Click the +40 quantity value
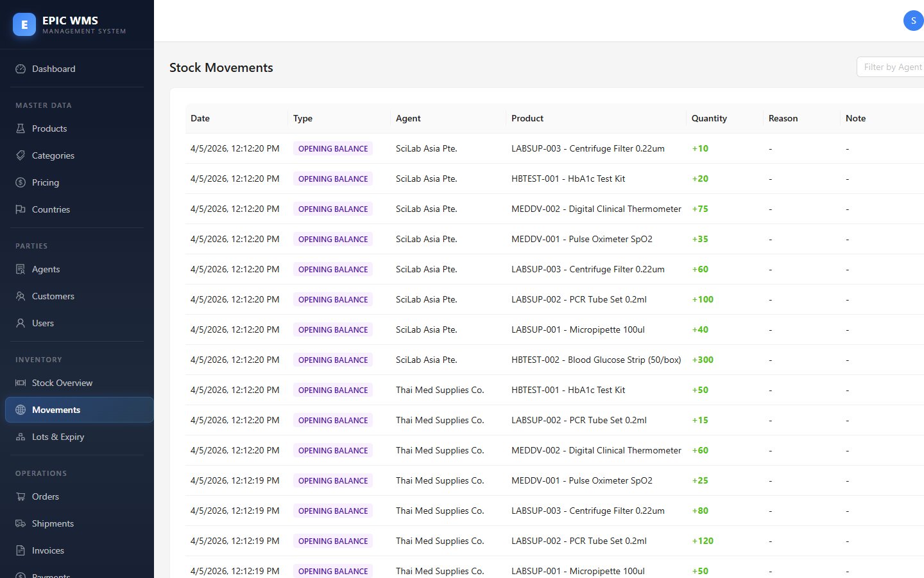This screenshot has width=924, height=578. 700,329
